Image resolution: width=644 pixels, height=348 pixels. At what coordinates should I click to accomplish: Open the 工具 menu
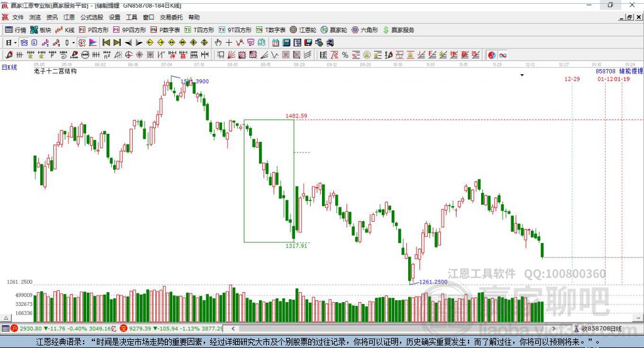[131, 17]
